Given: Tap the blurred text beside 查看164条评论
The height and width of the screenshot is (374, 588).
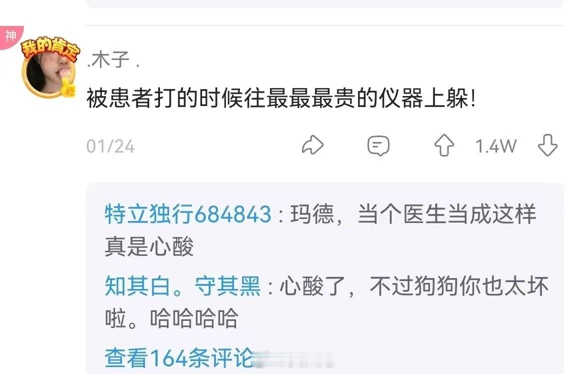Looking at the screenshot, I should pos(294,358).
